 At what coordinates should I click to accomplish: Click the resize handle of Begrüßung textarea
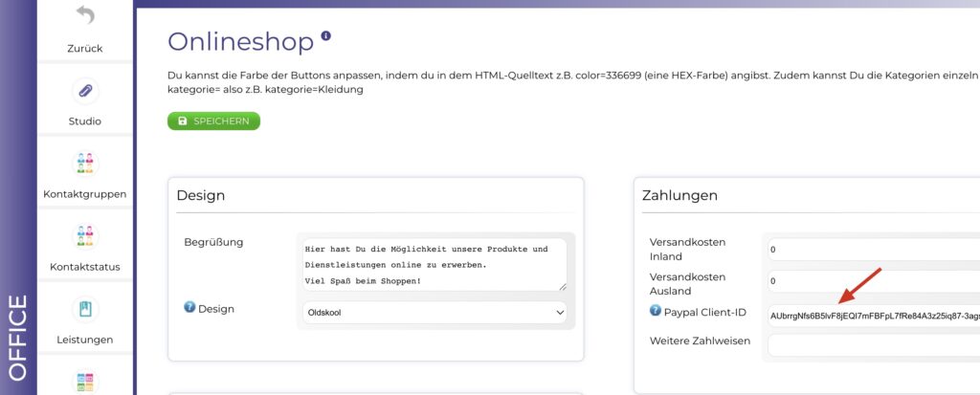[562, 286]
